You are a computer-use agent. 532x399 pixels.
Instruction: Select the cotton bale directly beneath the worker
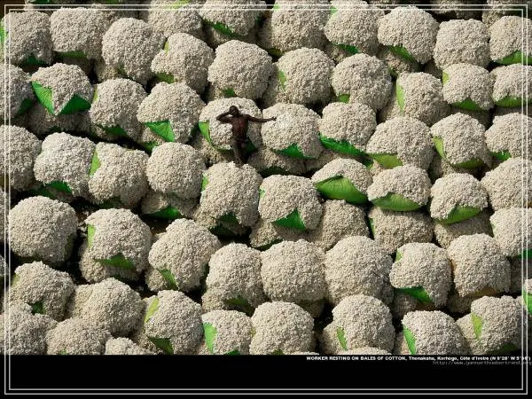(231, 191)
